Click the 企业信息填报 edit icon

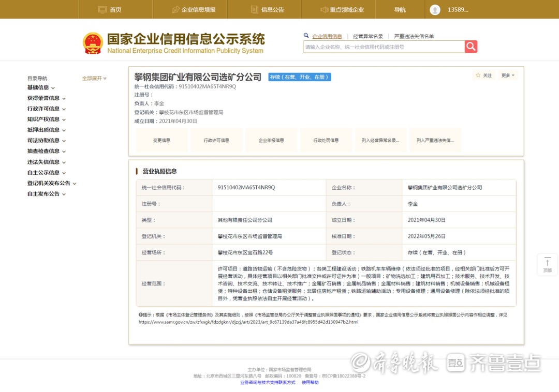[x=176, y=10]
